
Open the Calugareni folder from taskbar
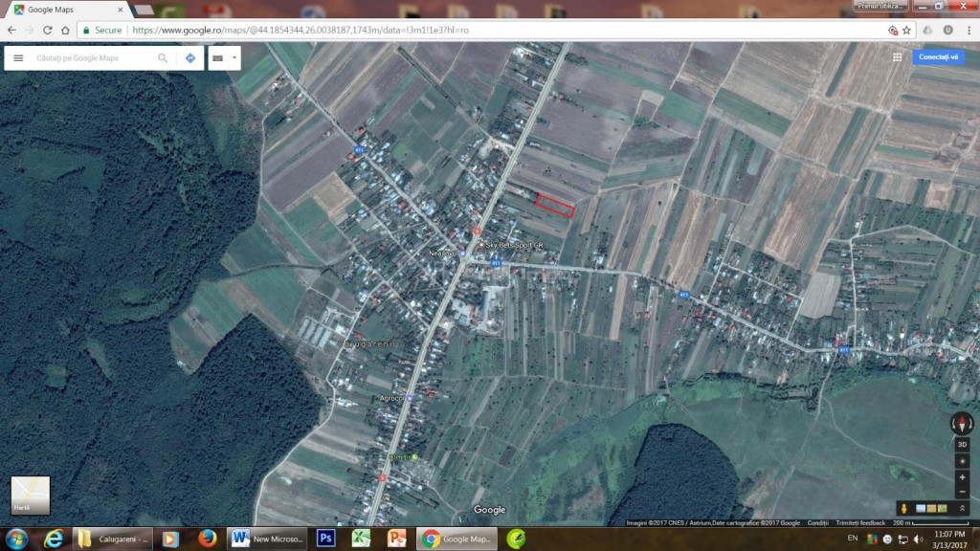114,539
